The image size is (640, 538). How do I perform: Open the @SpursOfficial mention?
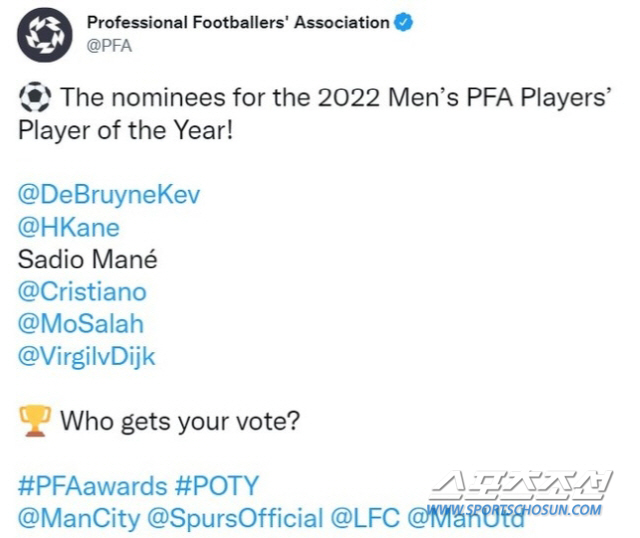point(235,518)
